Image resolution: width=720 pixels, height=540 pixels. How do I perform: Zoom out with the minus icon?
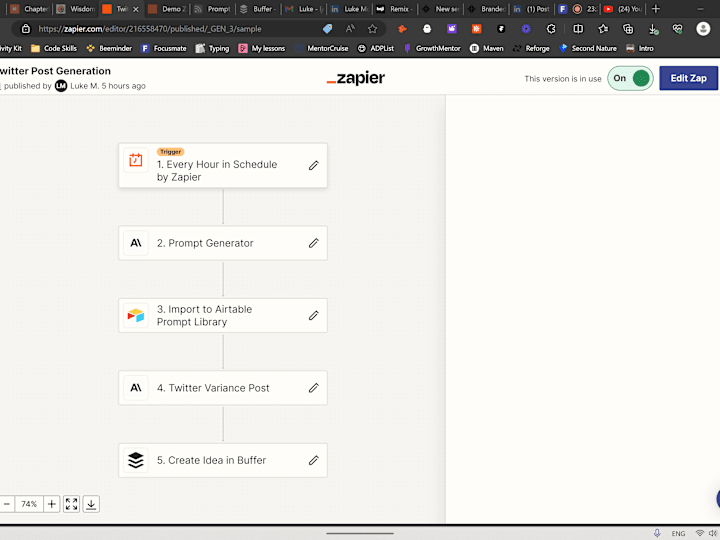(x=7, y=504)
